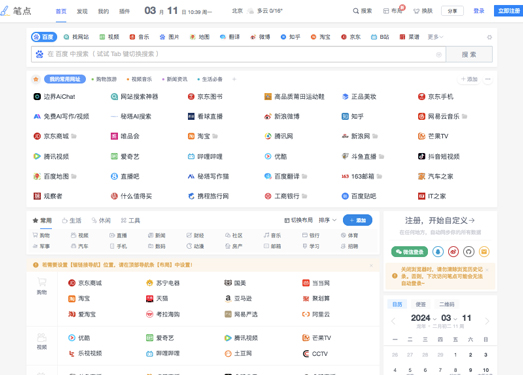Image resolution: width=523 pixels, height=375 pixels.
Task: Select the 我的常用网址 bookmark tab
Action: (65, 79)
